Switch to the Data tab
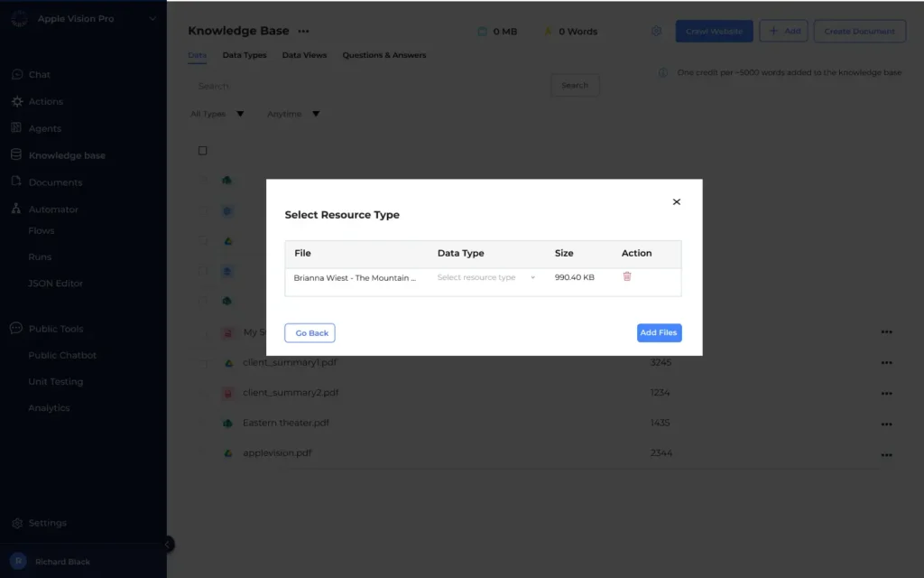Viewport: 924px width, 578px height. (197, 55)
